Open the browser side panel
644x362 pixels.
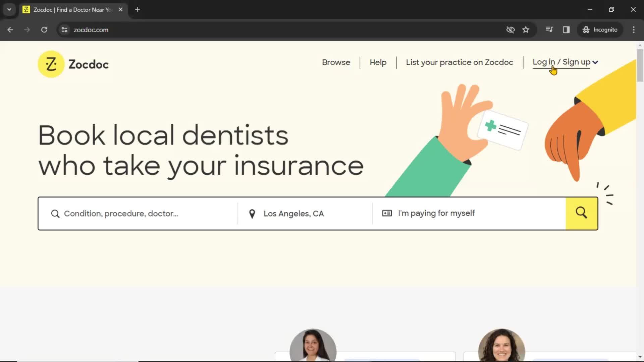(567, 30)
